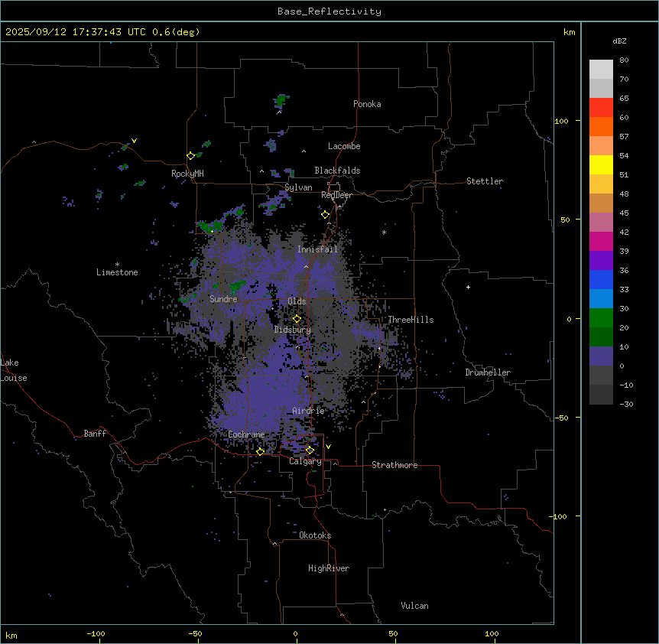The image size is (659, 644).
Task: Select the orange 60-57 dBZ legend swatch
Action: [601, 126]
